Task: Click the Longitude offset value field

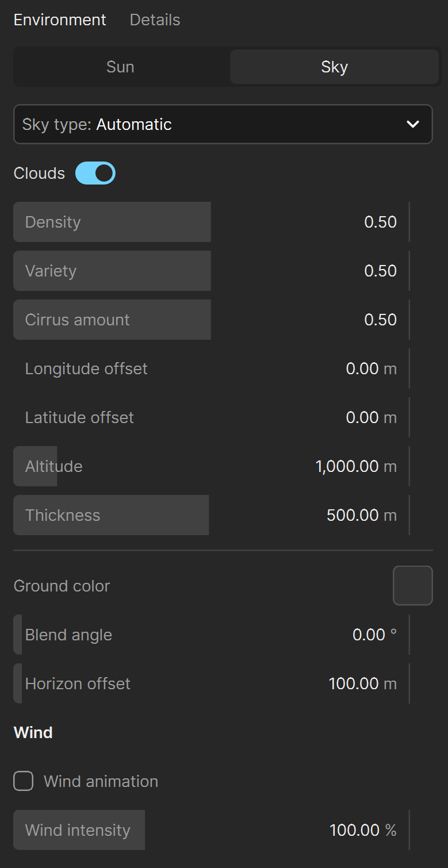Action: point(211,368)
